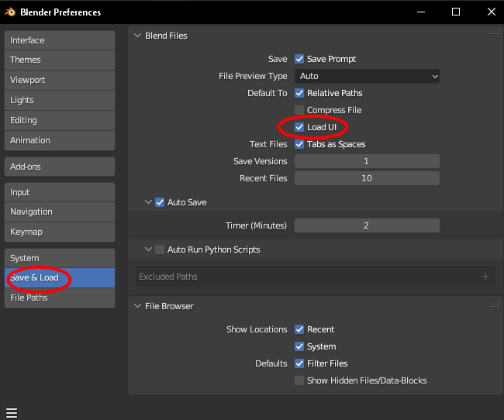Enable Show Hidden Files/Data-Blocks checkbox
The width and height of the screenshot is (504, 420).
point(299,380)
